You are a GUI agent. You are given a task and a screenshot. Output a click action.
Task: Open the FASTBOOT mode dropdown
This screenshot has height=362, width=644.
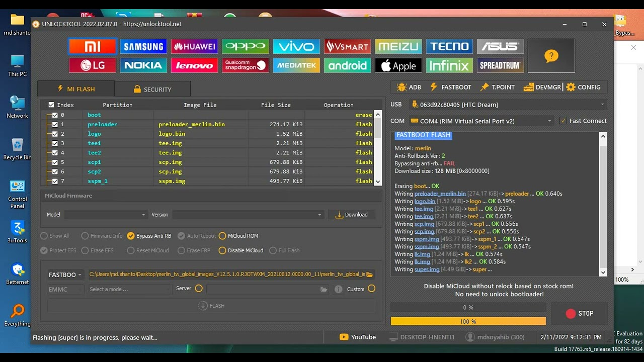point(65,275)
